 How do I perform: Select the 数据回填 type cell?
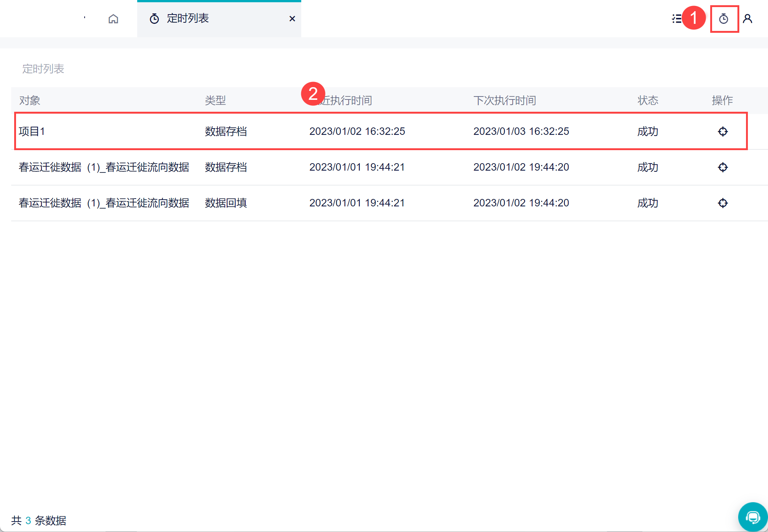(226, 203)
